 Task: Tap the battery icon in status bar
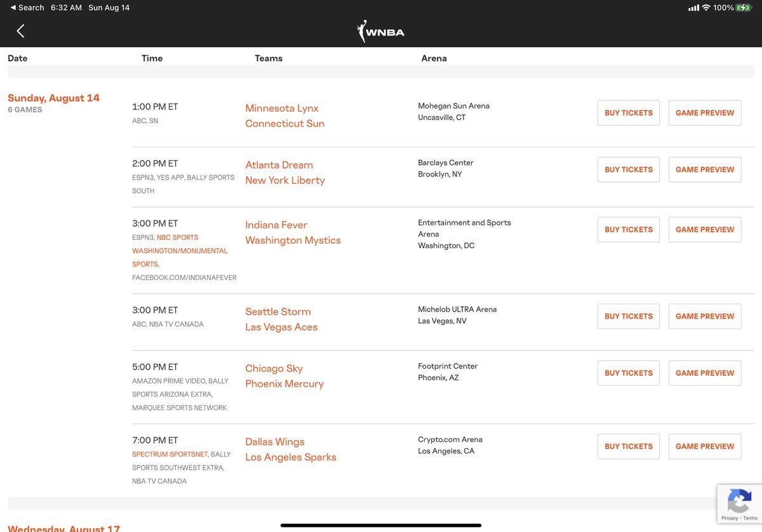745,8
